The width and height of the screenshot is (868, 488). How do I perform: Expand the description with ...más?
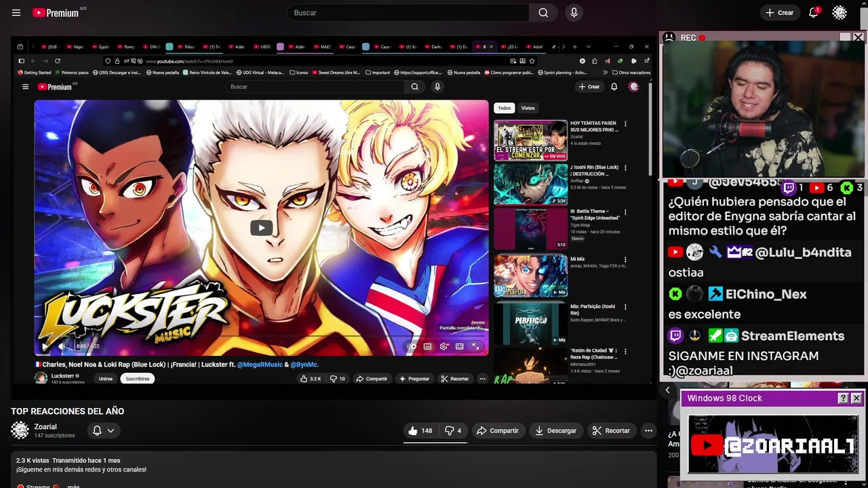(x=73, y=486)
